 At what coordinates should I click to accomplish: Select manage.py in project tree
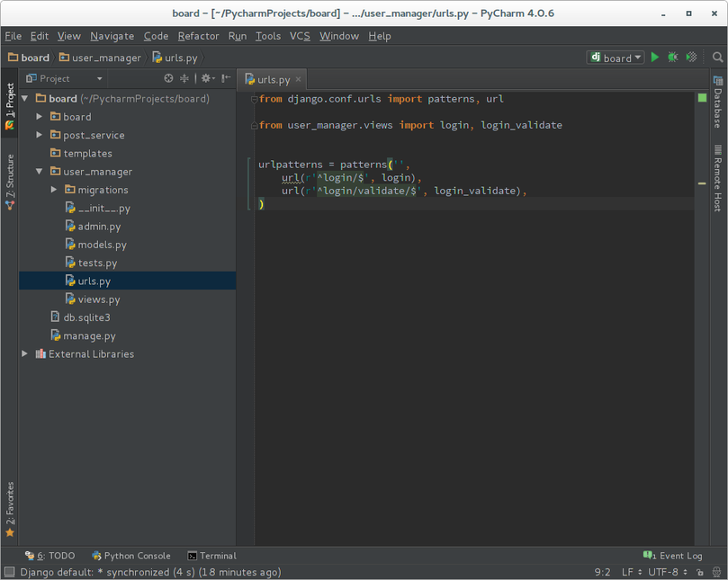83,335
